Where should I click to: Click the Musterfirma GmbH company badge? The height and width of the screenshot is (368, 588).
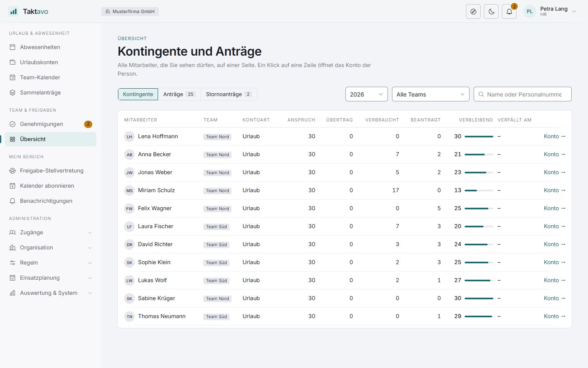(x=130, y=11)
